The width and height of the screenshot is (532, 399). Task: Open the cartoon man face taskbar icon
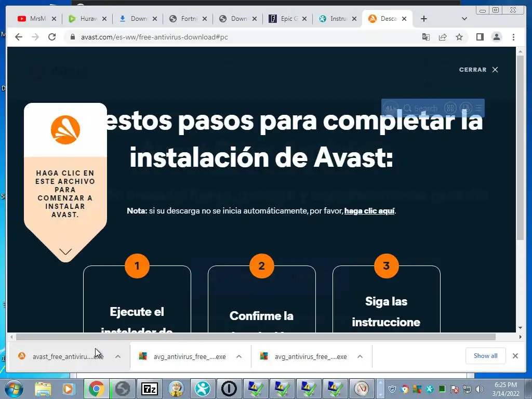tap(176, 389)
